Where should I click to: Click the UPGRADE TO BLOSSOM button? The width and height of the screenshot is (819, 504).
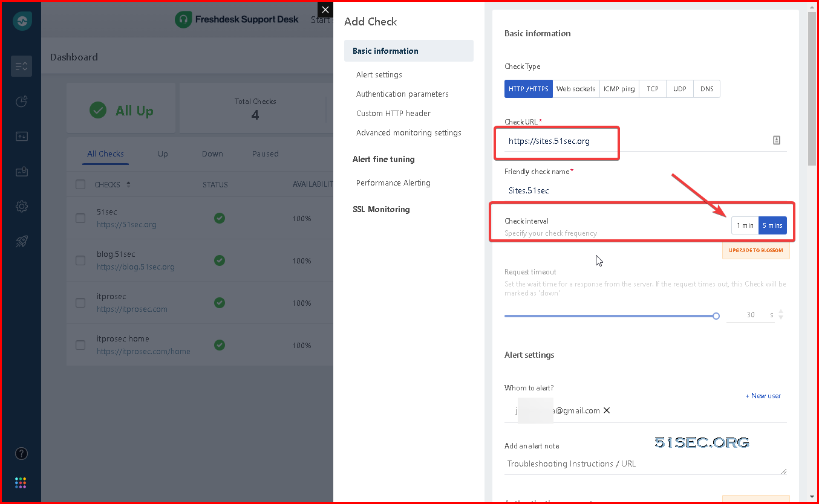[x=756, y=250]
